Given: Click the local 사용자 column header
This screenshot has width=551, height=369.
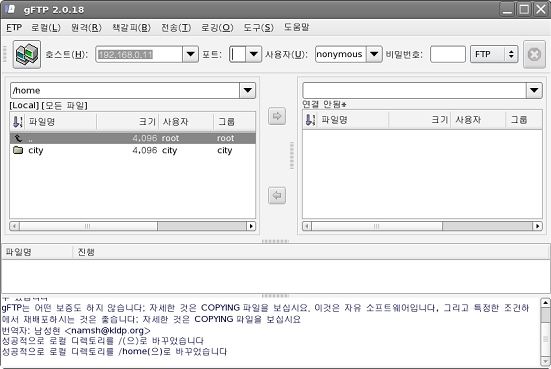Looking at the screenshot, I should tap(186, 122).
